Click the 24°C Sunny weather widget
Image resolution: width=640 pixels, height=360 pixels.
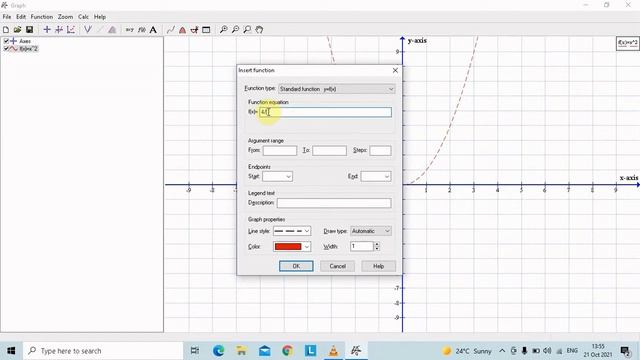tap(467, 351)
